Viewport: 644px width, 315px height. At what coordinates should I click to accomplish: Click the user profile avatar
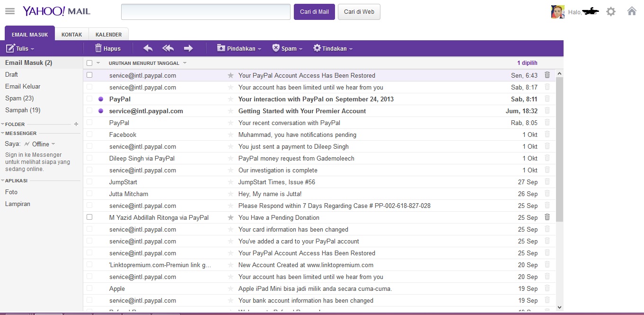558,12
